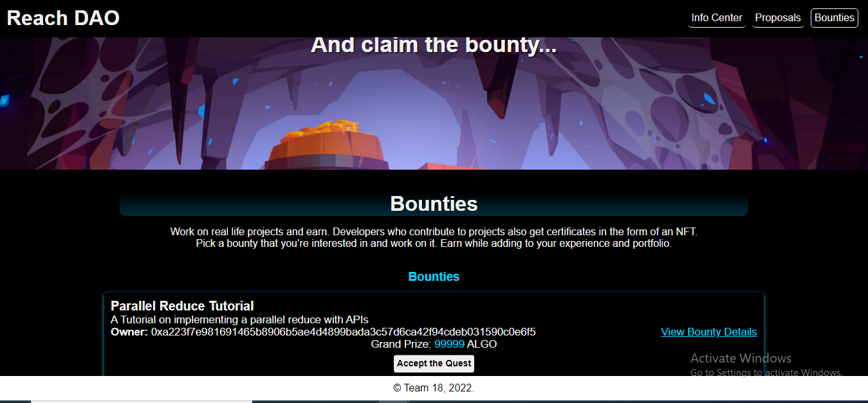Click the Team 18, 2022 copyright footer

click(434, 388)
